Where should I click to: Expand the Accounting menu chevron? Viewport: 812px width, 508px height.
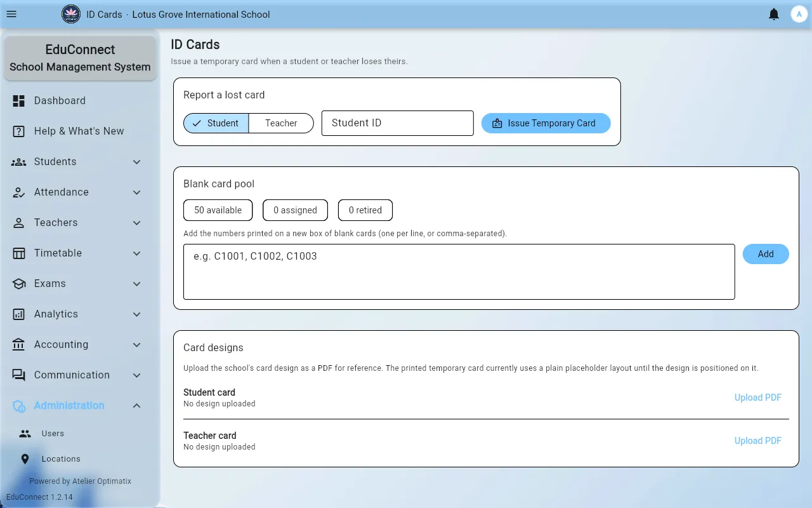(x=137, y=345)
